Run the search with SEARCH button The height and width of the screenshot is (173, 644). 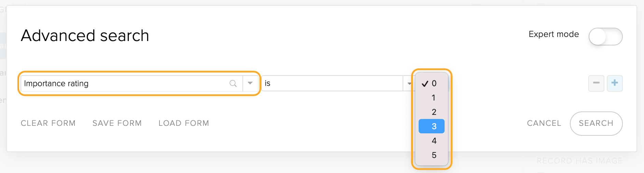(596, 123)
